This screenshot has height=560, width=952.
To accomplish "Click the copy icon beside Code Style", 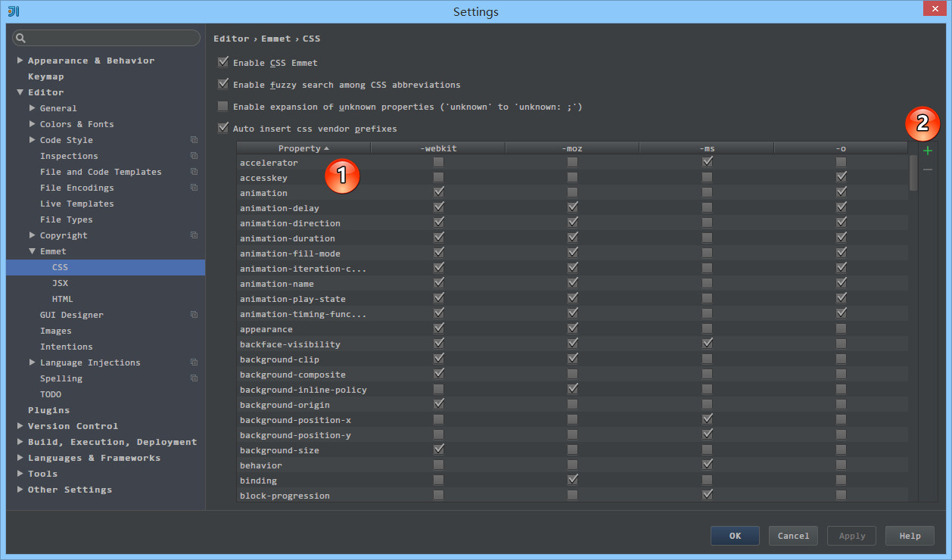I will point(194,140).
